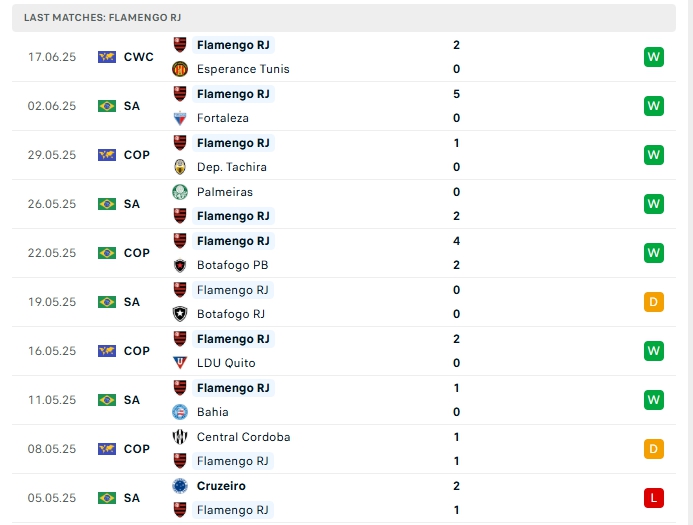Click the Brazil flag beside 02.06.25 match
The image size is (693, 525).
107,106
